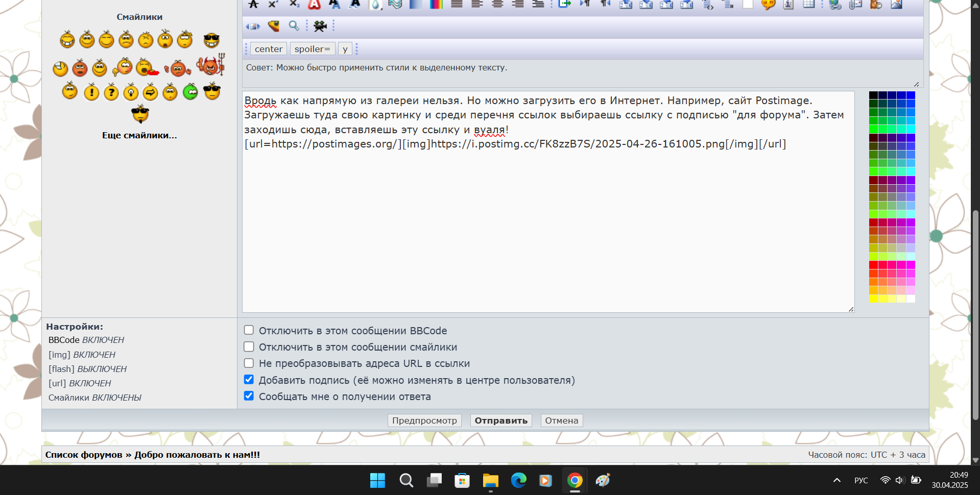980x495 pixels.
Task: Open the Windows Start menu
Action: [377, 480]
